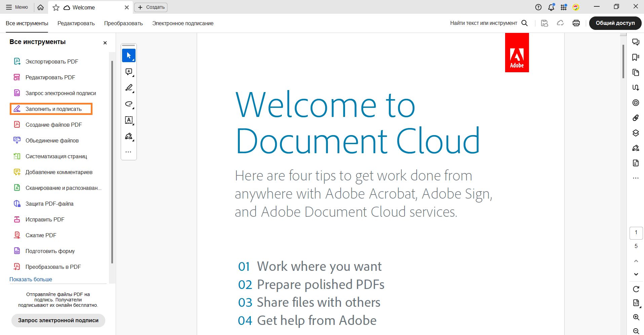Screen dimensions: 644x335
Task: Open the Электронное подписание tab
Action: coord(183,23)
